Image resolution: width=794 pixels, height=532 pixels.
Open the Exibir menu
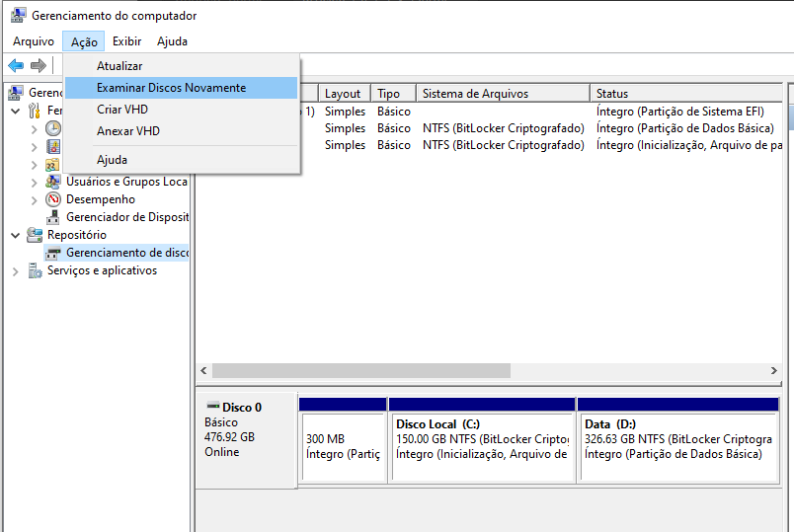click(126, 41)
